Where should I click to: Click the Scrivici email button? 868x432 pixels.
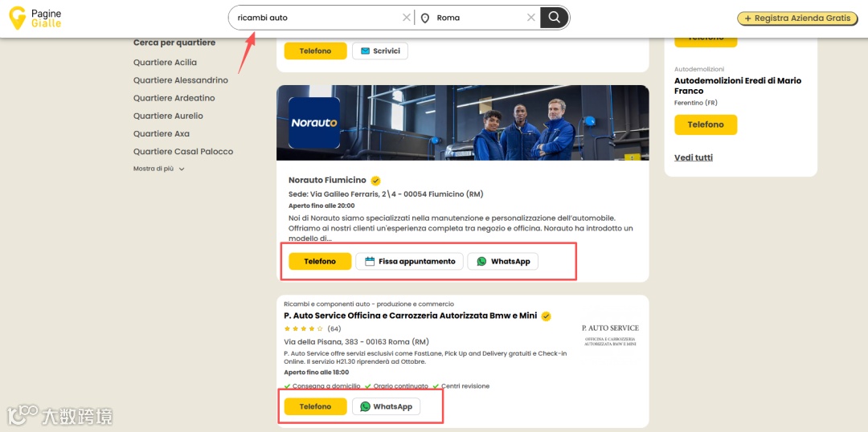click(379, 51)
